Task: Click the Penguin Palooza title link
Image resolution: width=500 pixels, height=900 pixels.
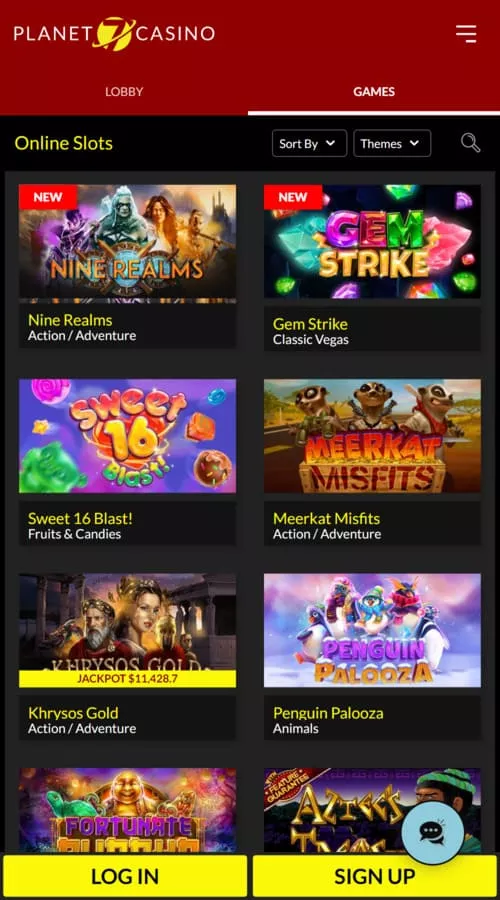Action: (328, 713)
